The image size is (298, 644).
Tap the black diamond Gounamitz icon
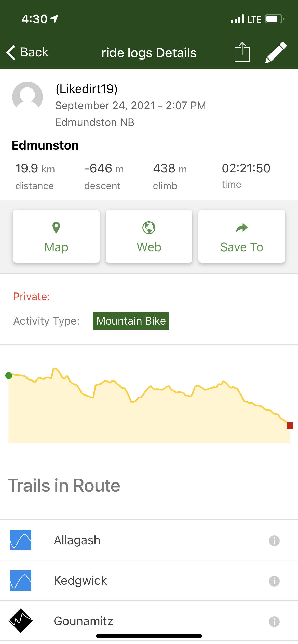tap(21, 621)
